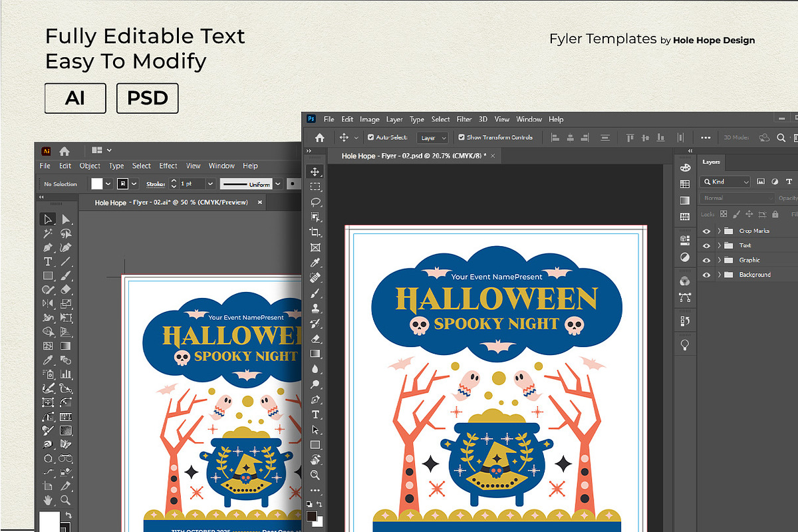This screenshot has height=532, width=798.
Task: Open Illustrator workspace layout switcher
Action: pos(102,151)
